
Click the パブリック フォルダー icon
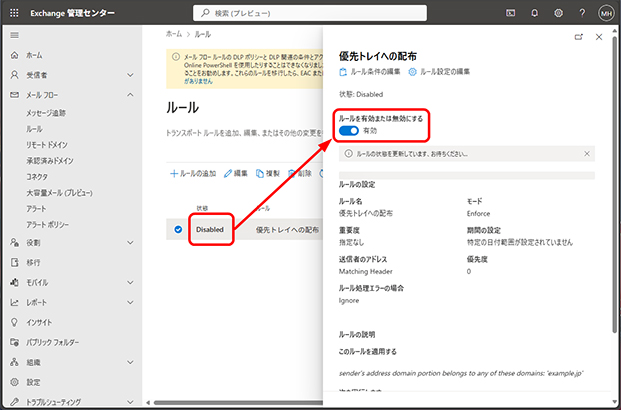[15, 342]
